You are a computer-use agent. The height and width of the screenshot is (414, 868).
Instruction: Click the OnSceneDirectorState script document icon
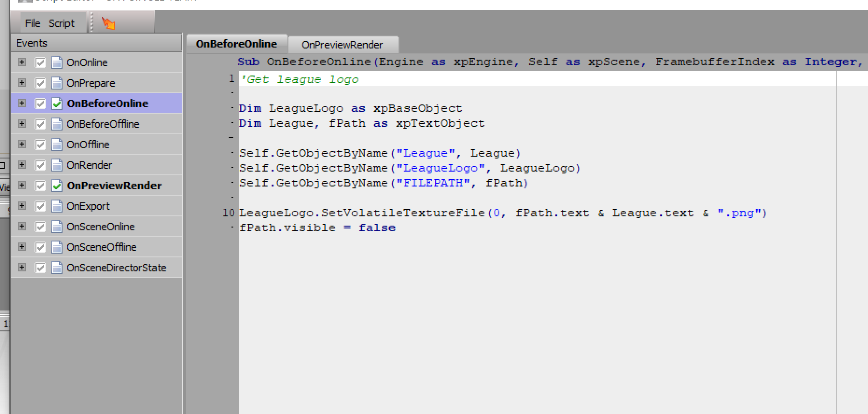click(x=57, y=268)
